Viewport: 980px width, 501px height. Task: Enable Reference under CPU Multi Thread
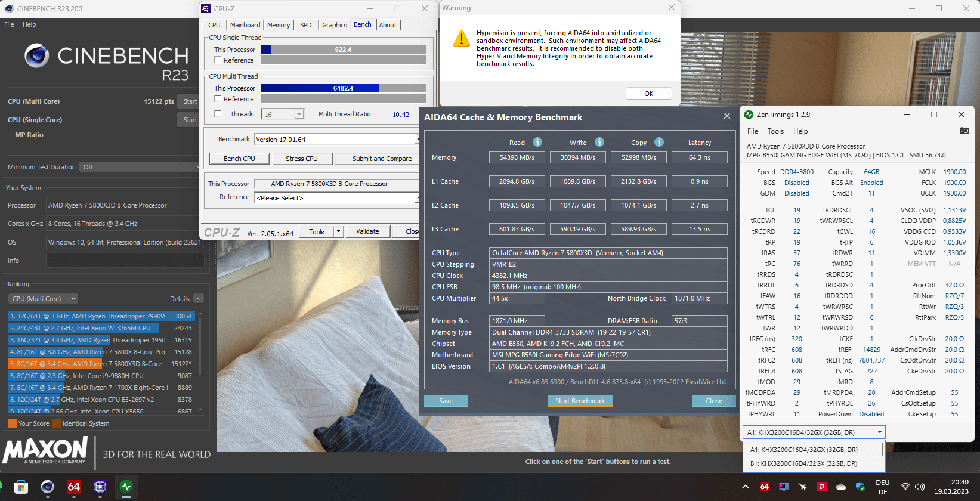218,98
